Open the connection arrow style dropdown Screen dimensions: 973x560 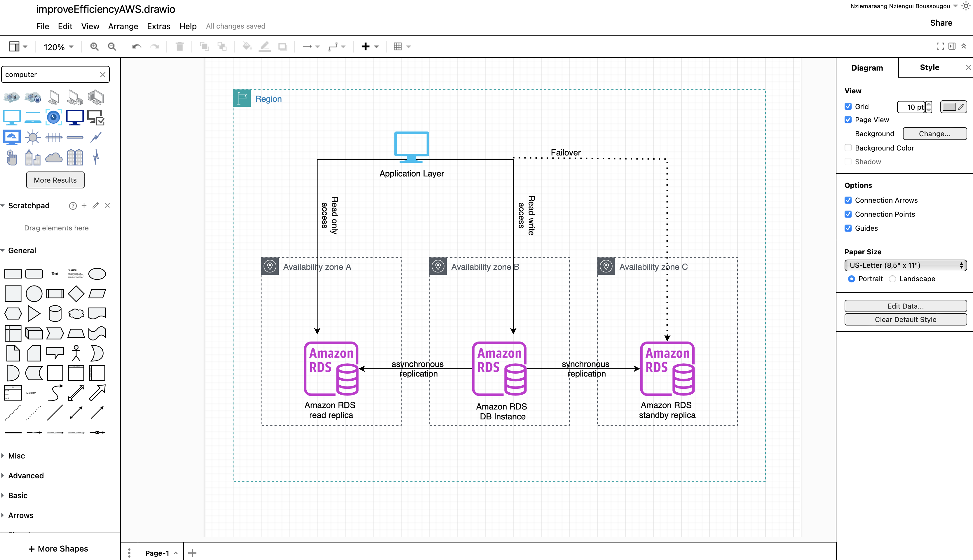311,47
